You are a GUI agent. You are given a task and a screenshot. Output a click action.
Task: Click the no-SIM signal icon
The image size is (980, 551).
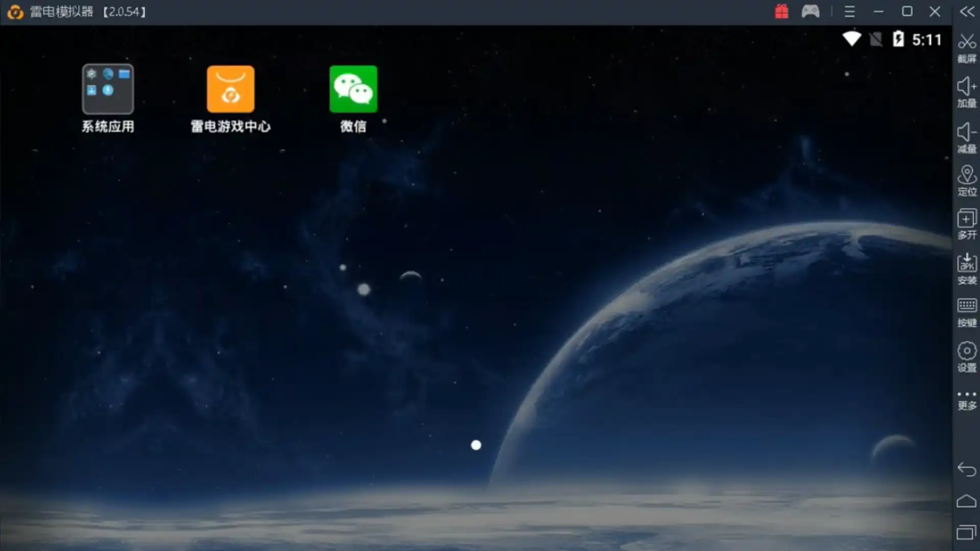coord(876,39)
